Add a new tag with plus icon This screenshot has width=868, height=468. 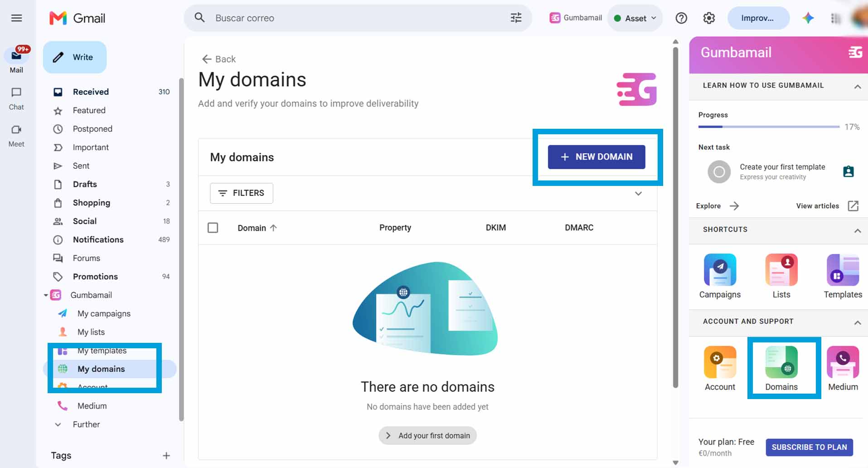coord(166,455)
